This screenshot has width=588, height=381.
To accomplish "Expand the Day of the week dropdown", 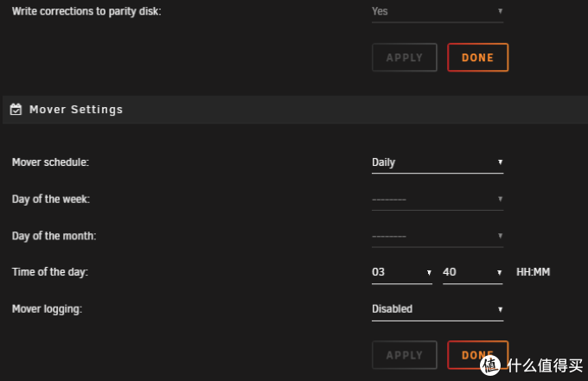I will coord(438,200).
